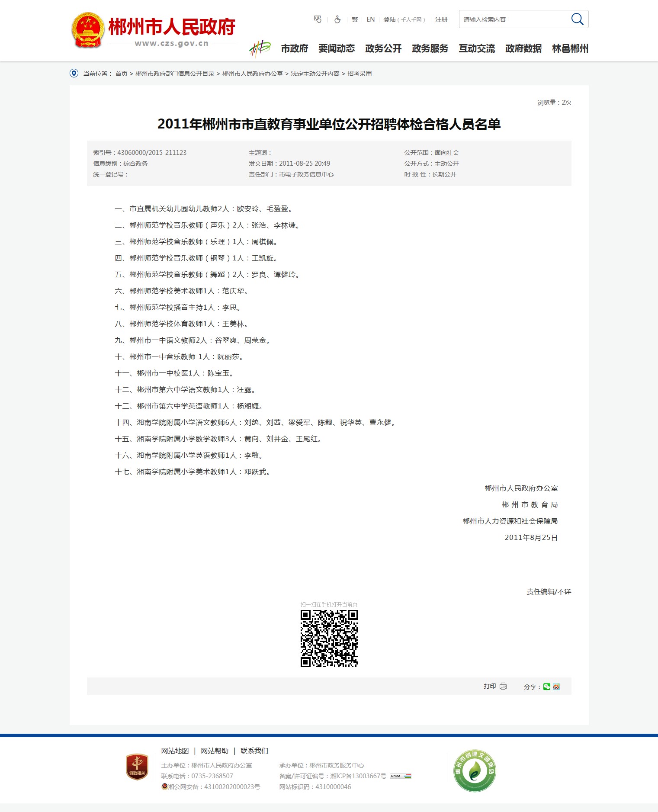Click 招考录用 in the breadcrumb
The image size is (658, 812).
click(359, 74)
